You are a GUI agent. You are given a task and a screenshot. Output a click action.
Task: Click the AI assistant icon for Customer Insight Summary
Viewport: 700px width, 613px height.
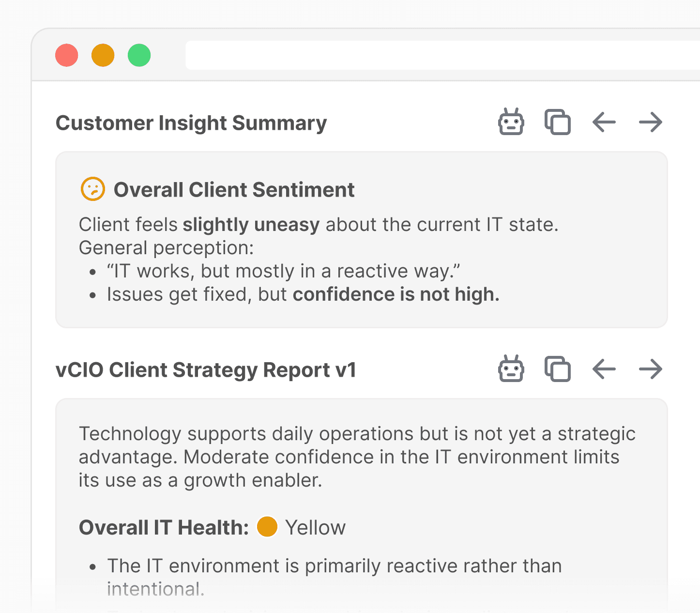click(x=511, y=122)
